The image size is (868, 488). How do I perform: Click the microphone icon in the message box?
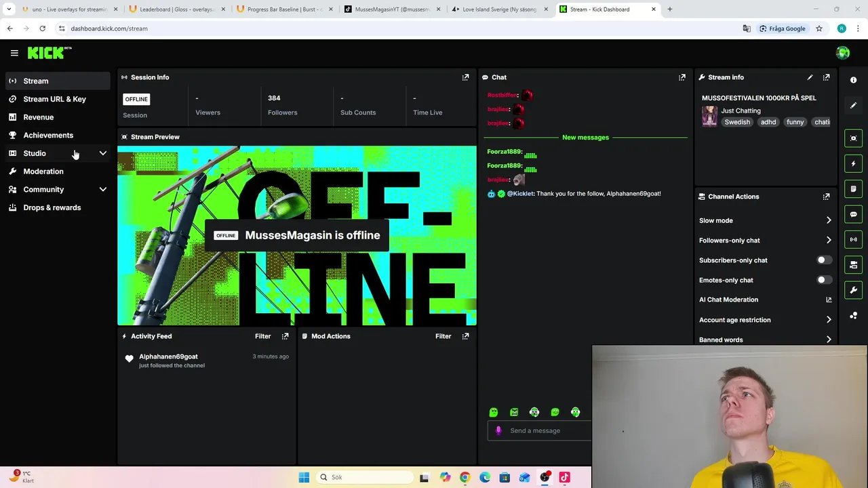498,430
